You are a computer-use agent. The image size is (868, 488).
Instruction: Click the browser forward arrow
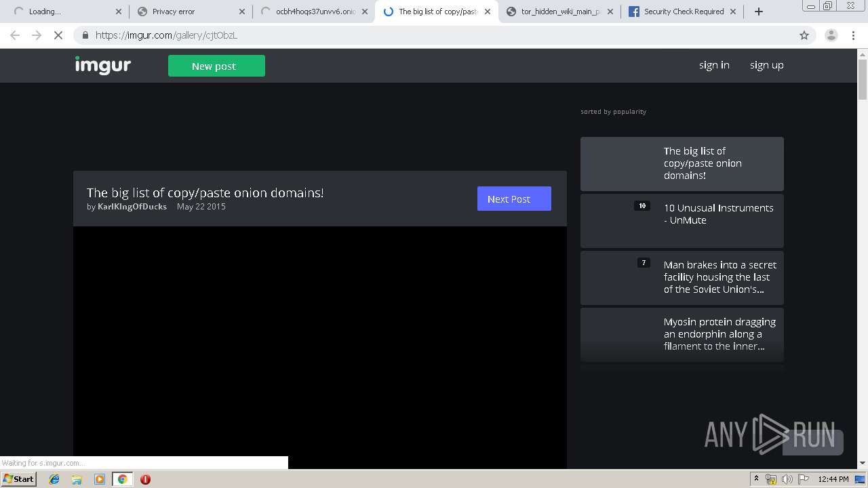tap(37, 35)
